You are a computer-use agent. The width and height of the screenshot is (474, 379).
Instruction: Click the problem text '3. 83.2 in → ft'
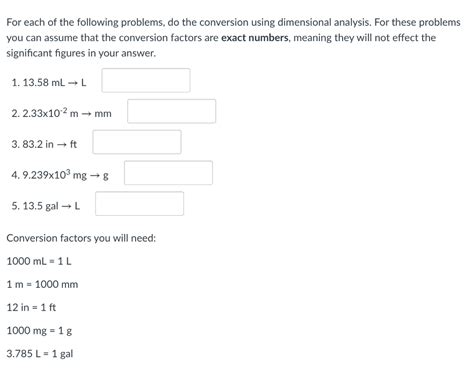click(44, 144)
